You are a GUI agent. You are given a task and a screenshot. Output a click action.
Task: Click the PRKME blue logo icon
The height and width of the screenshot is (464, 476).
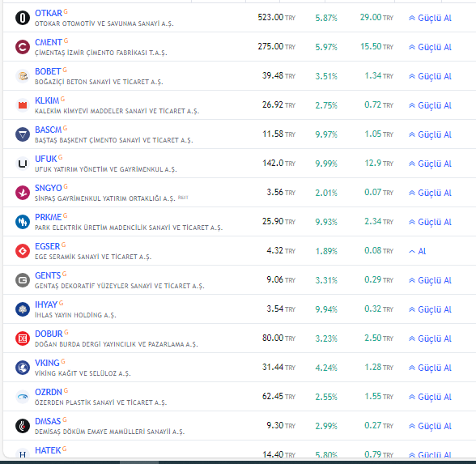[x=23, y=222]
